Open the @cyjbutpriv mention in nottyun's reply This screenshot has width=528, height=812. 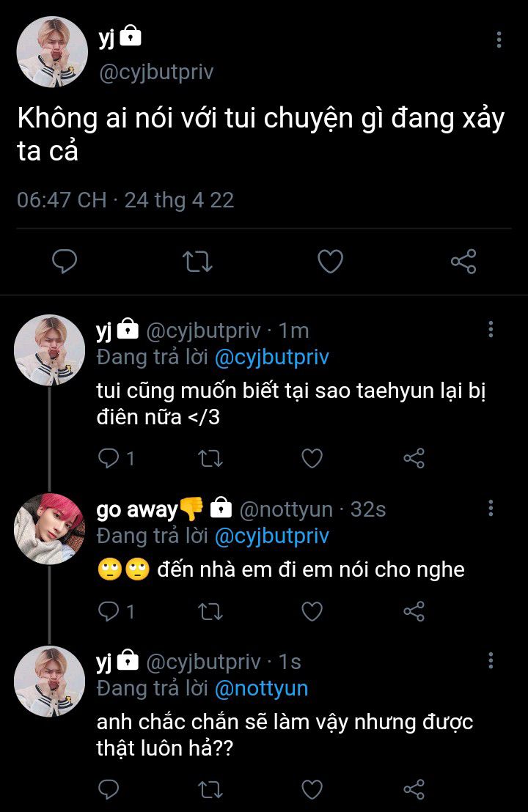(x=271, y=536)
